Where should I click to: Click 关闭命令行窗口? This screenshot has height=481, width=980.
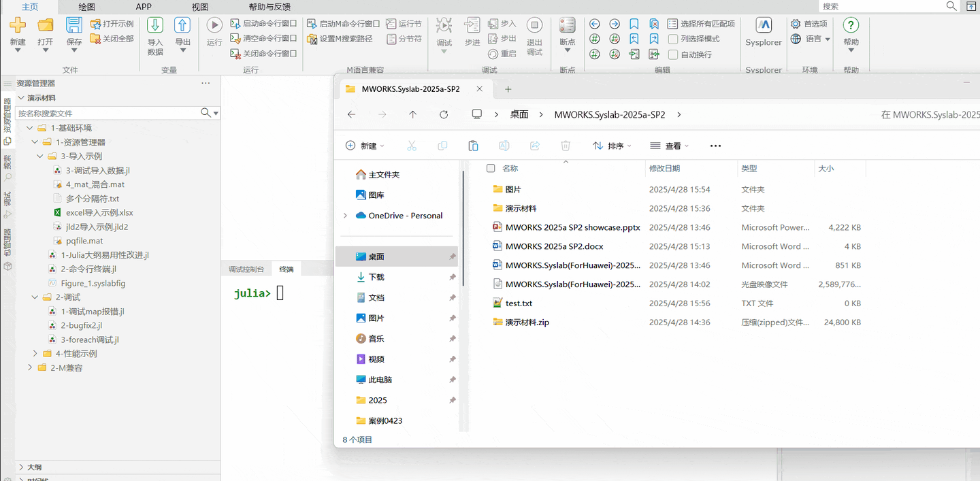click(264, 54)
